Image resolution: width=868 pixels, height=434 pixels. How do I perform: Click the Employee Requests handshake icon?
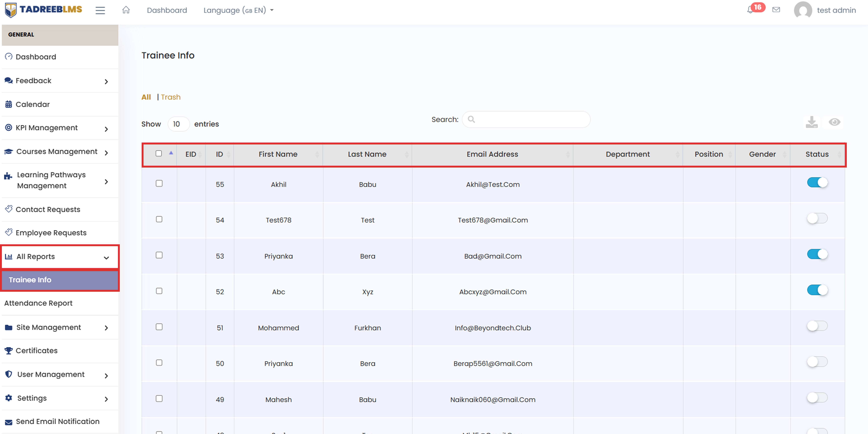[x=9, y=232]
